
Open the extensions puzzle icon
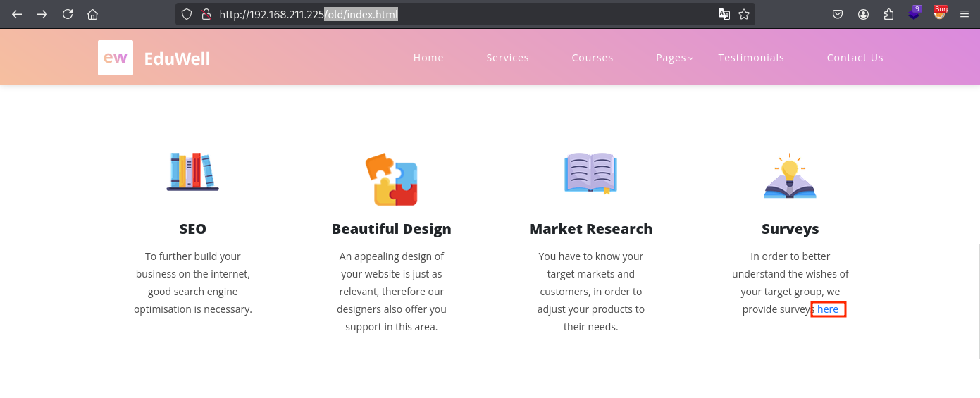pos(888,14)
